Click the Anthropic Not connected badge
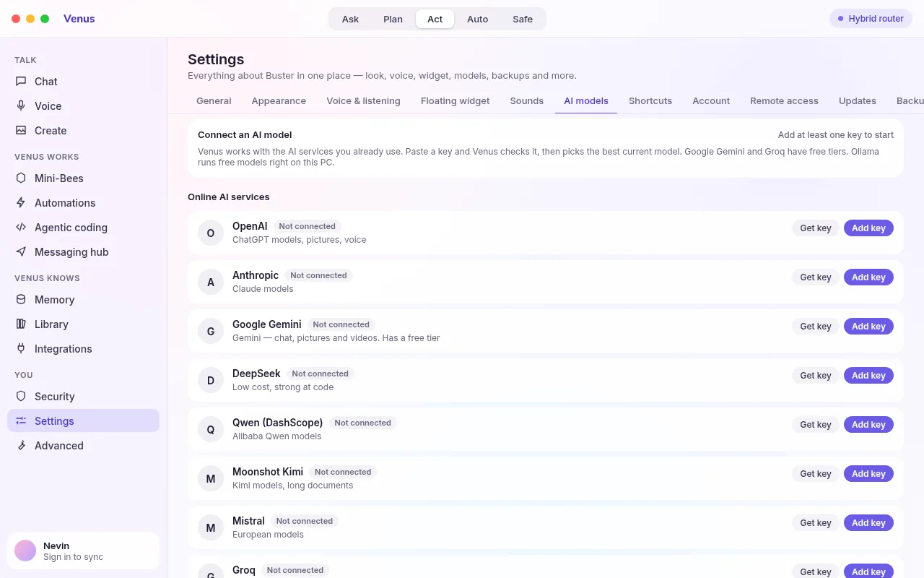Viewport: 924px width, 578px height. 318,275
